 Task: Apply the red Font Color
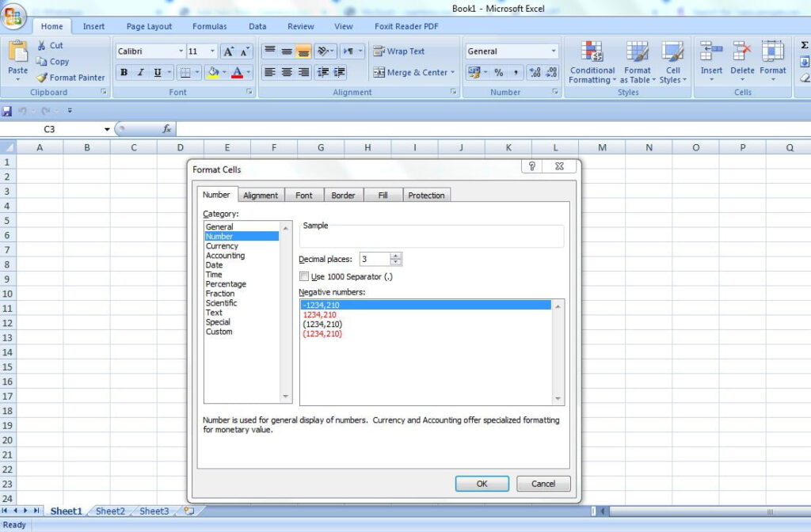237,72
